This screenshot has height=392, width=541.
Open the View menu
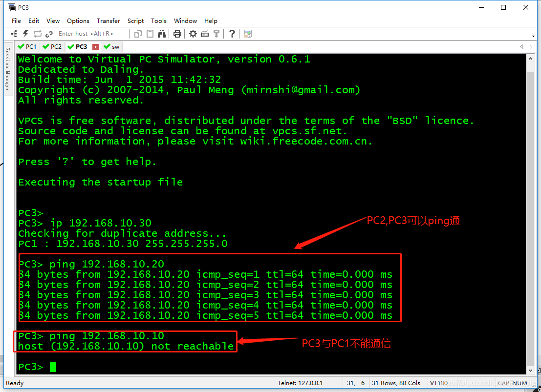tap(53, 21)
